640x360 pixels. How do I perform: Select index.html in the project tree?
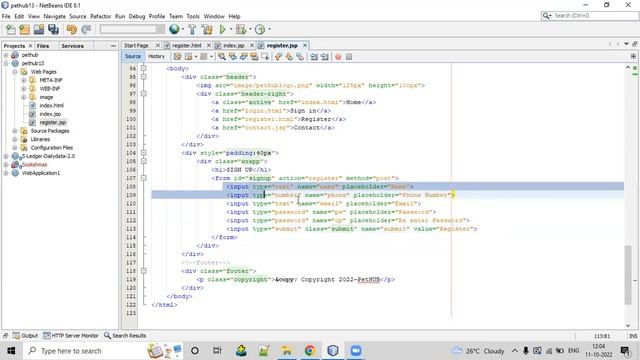tap(51, 105)
